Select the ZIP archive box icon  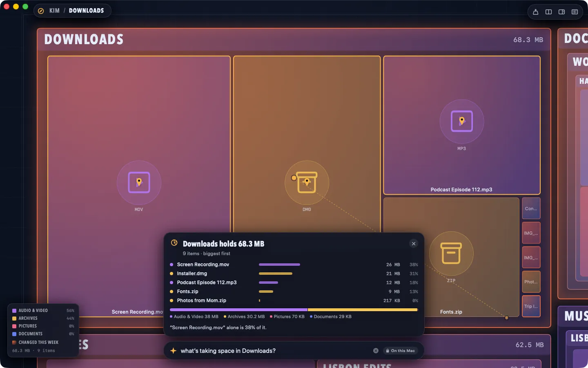451,254
